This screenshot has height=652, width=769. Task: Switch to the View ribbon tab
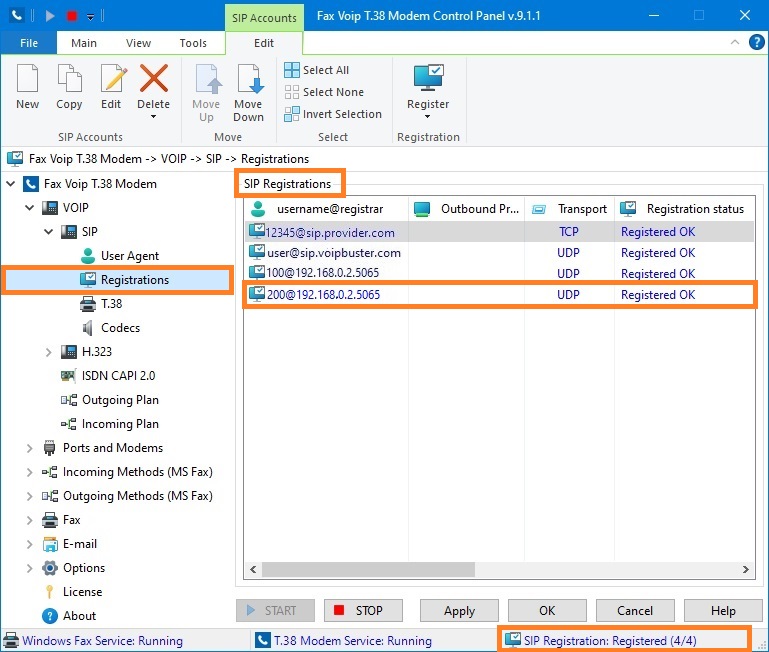138,43
